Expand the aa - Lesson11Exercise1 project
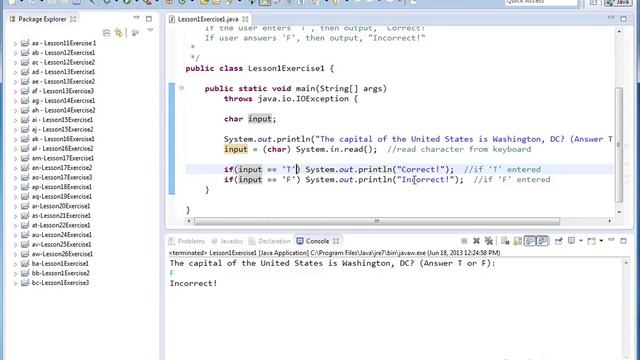 tap(16, 43)
